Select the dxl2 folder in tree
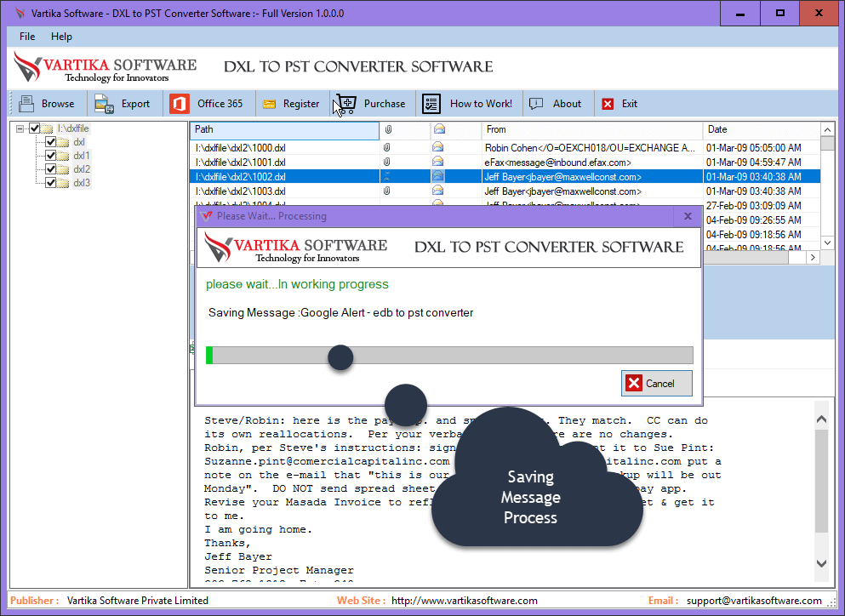This screenshot has width=845, height=616. click(x=82, y=169)
